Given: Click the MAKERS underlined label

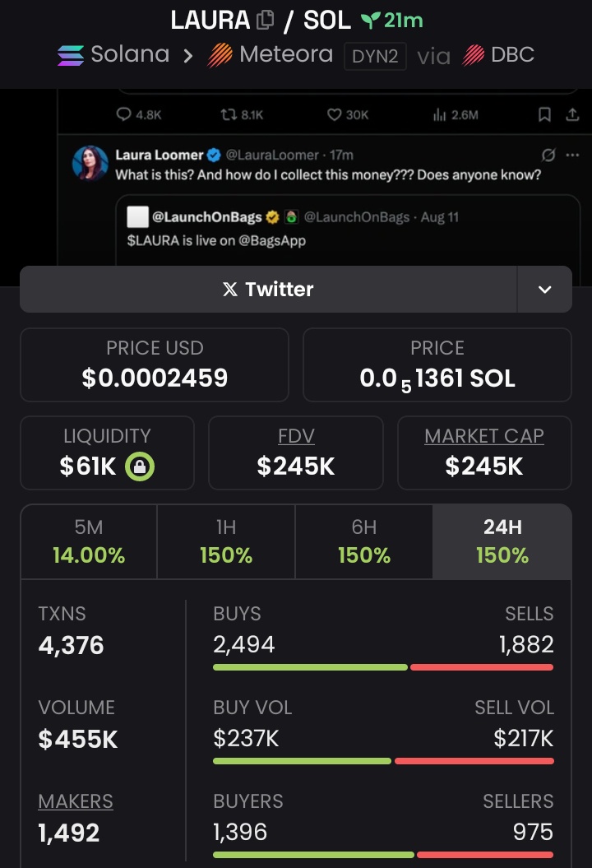Looking at the screenshot, I should click(x=76, y=801).
